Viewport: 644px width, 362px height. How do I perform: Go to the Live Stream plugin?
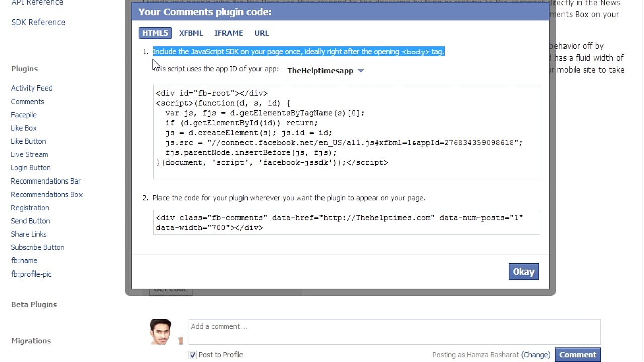click(x=29, y=155)
